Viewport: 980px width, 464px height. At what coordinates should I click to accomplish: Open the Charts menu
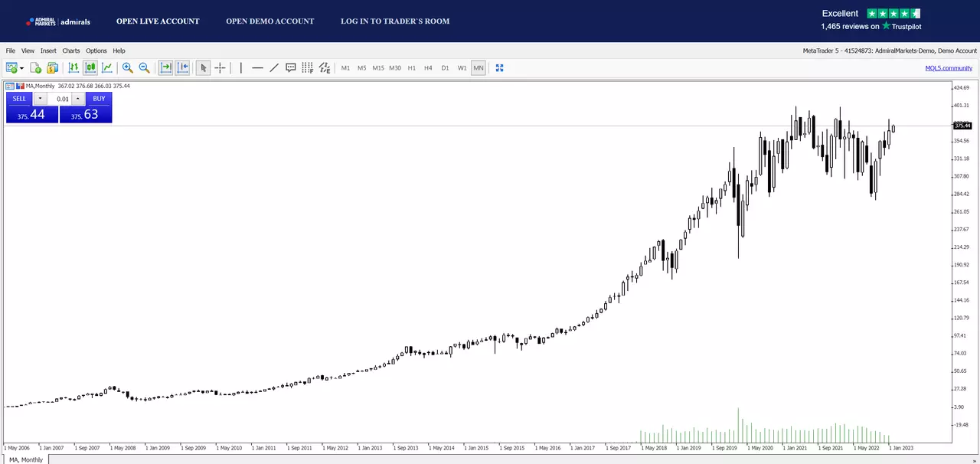click(x=71, y=51)
